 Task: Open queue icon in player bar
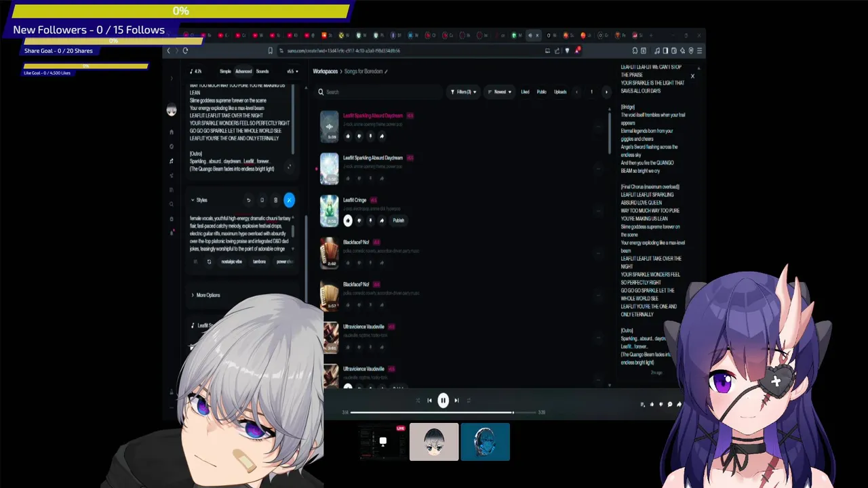pos(643,405)
